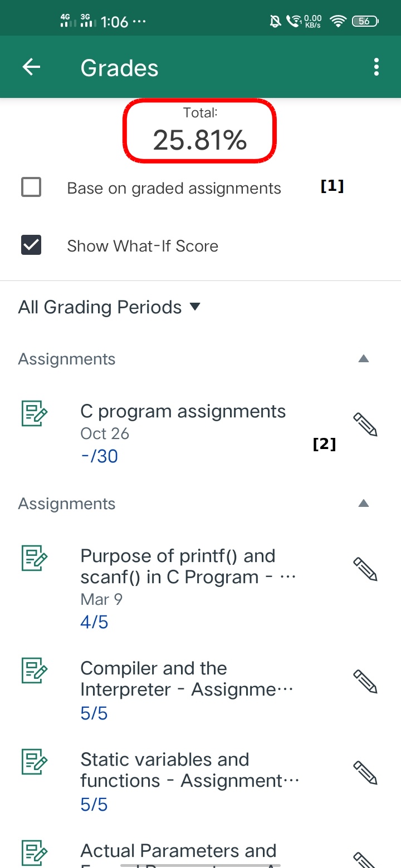401x868 pixels.
Task: Edit What-If score for C program assignments
Action: click(365, 425)
